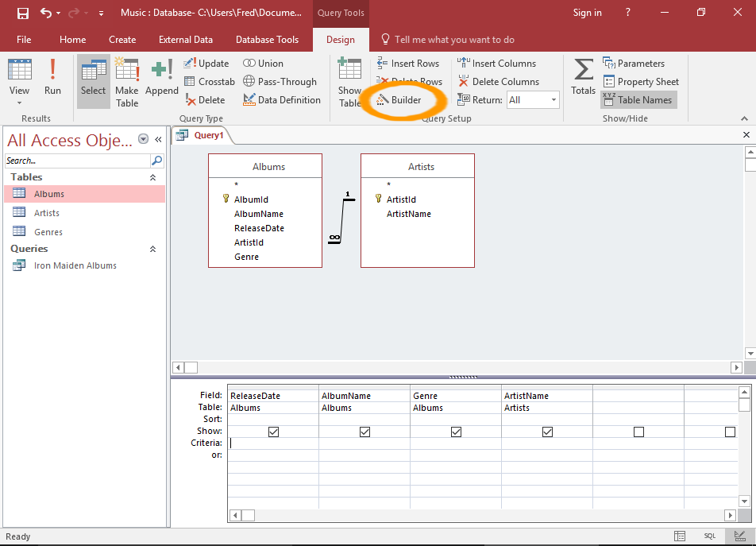Click the Criteria cell under ReleaseDate
The height and width of the screenshot is (546, 756).
point(273,443)
